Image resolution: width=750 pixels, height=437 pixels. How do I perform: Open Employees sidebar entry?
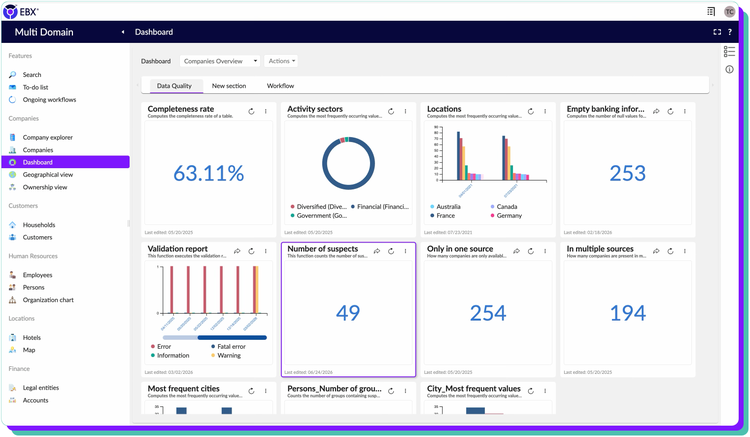37,275
